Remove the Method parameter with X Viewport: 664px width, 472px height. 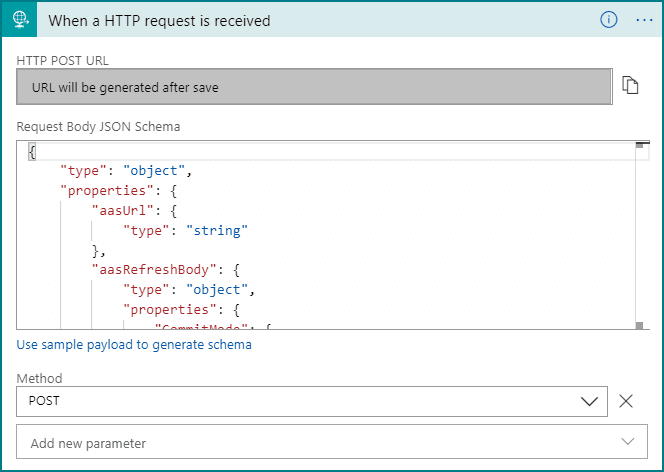coord(626,401)
